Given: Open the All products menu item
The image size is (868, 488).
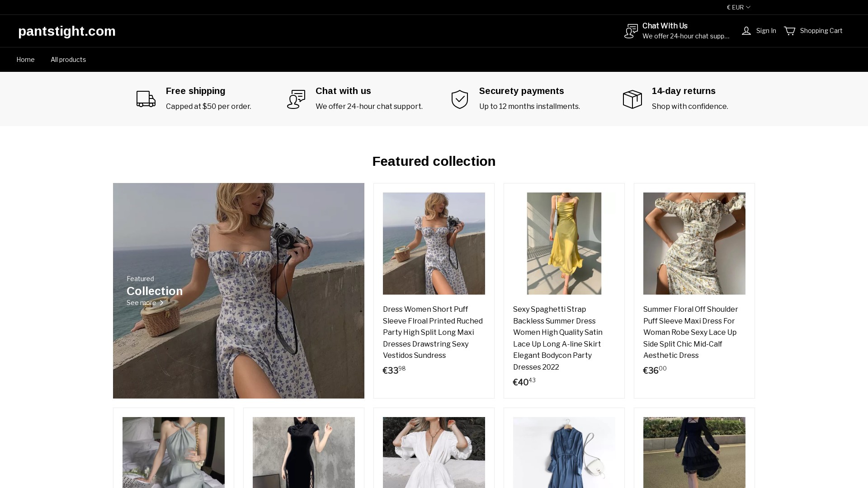Looking at the screenshot, I should (x=68, y=60).
